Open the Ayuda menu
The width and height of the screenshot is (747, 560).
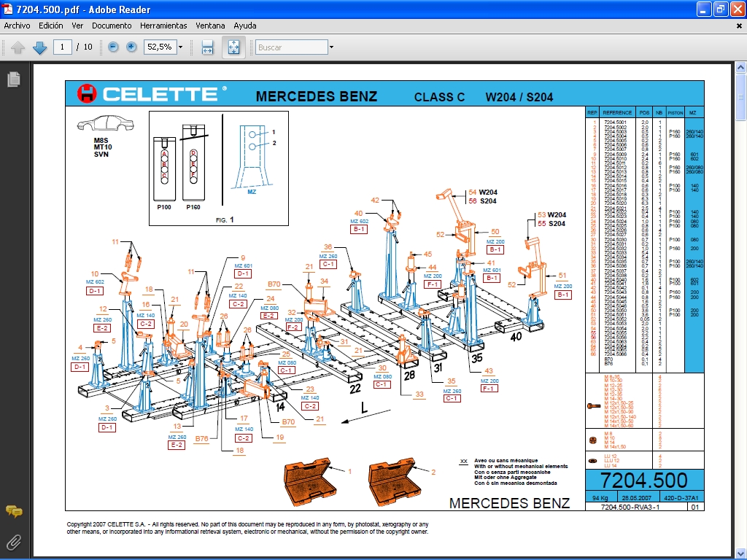245,26
